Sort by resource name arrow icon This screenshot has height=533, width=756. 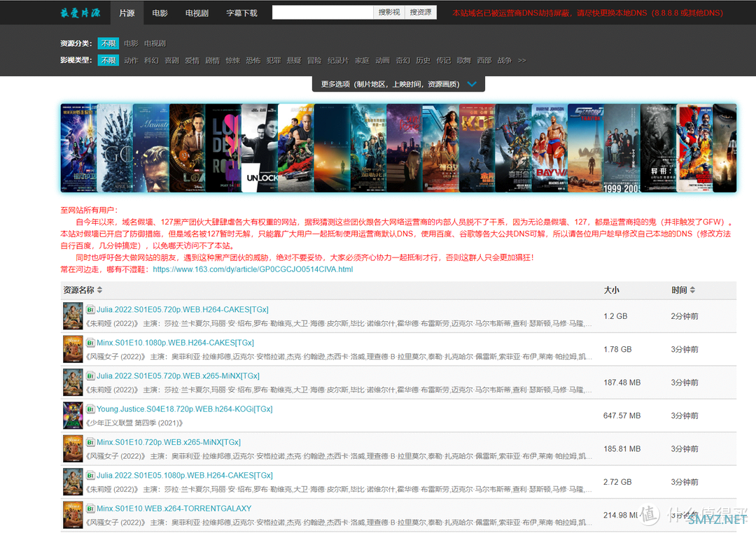point(100,290)
